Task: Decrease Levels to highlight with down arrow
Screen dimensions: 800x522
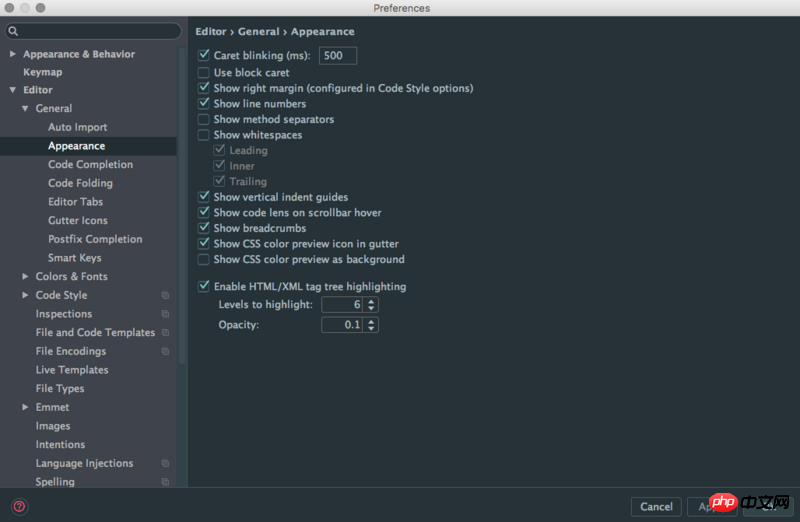Action: pyautogui.click(x=371, y=308)
